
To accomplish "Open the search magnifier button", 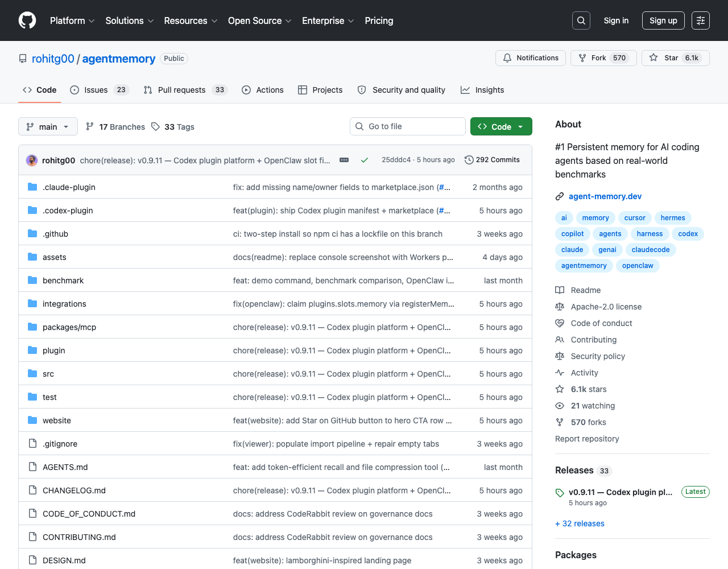I will coord(581,20).
